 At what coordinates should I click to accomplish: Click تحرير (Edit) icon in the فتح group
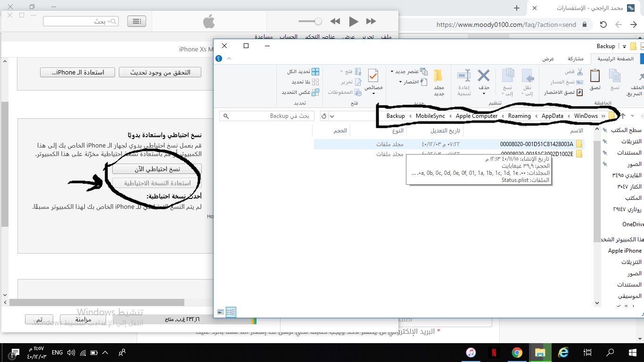click(358, 82)
